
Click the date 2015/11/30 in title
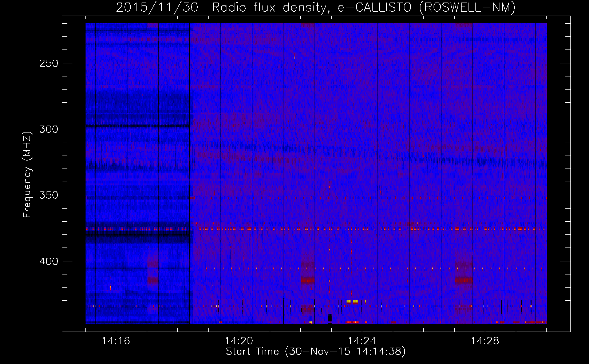[x=157, y=7]
